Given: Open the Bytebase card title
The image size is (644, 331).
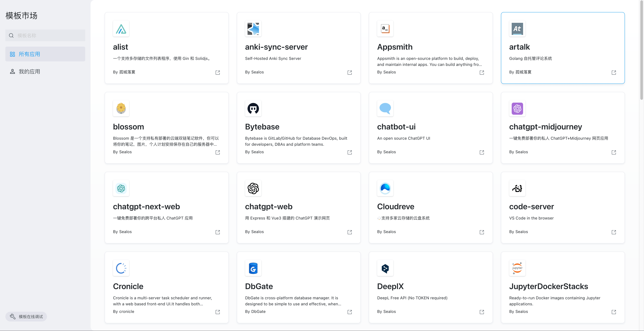Looking at the screenshot, I should click(x=262, y=126).
